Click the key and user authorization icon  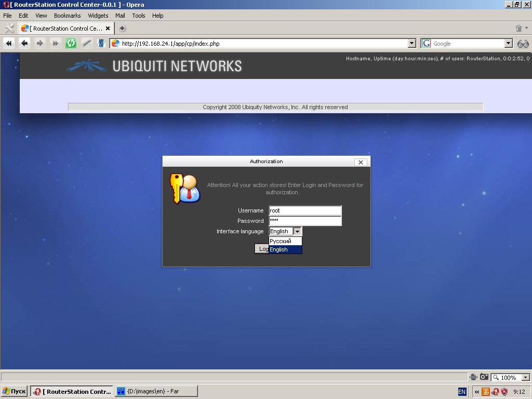185,188
